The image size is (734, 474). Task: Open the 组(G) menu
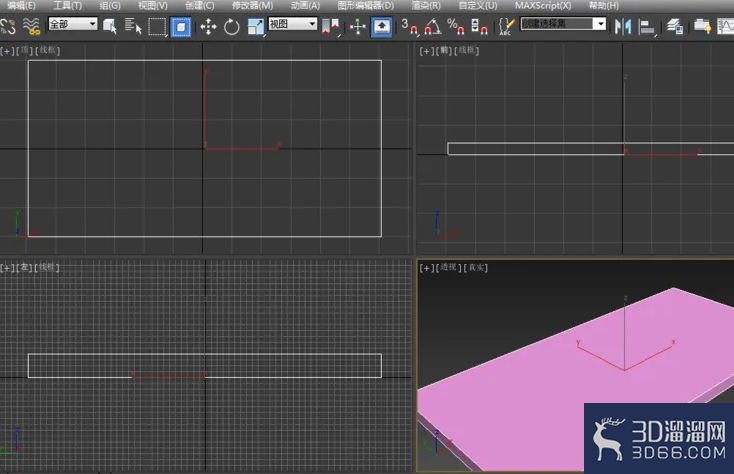tap(110, 6)
